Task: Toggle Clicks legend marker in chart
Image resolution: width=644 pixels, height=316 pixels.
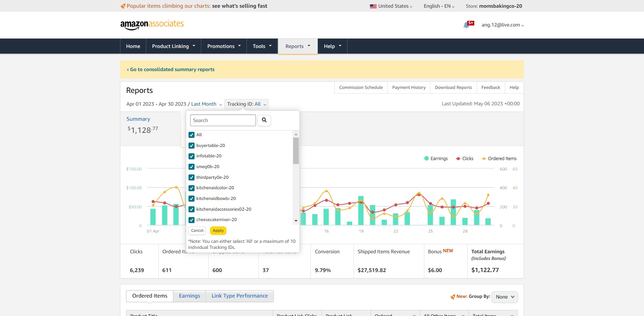Action: pos(458,159)
